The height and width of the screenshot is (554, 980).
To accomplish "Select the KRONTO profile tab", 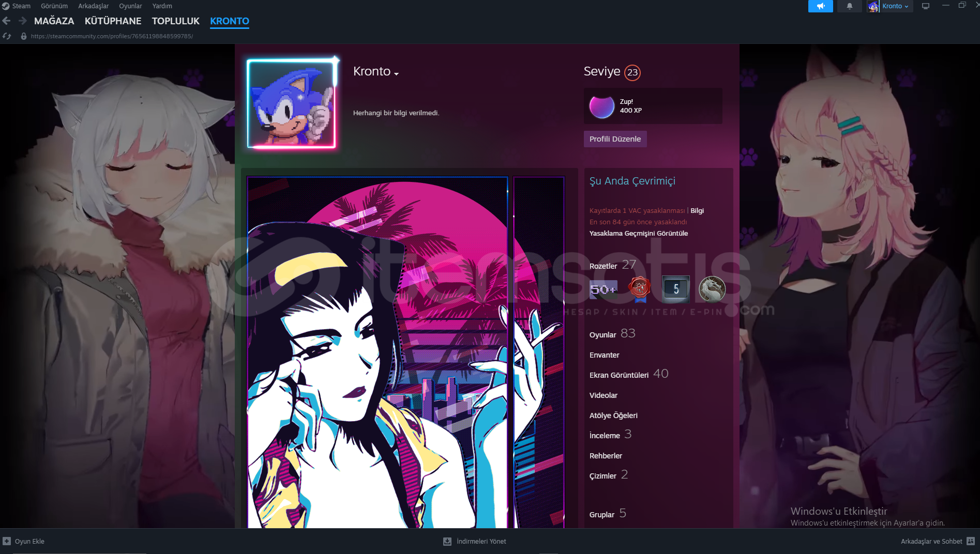I will click(230, 21).
